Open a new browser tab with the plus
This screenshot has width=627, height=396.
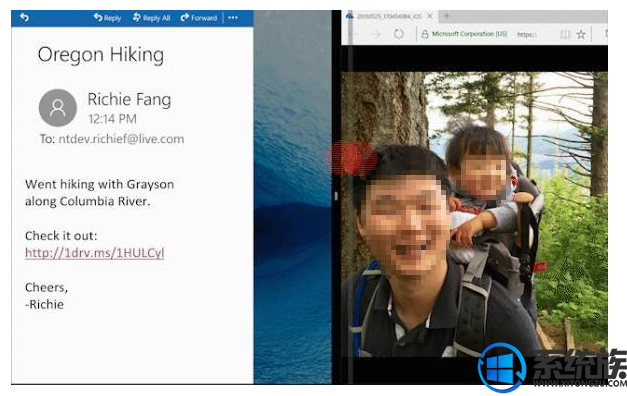click(446, 16)
